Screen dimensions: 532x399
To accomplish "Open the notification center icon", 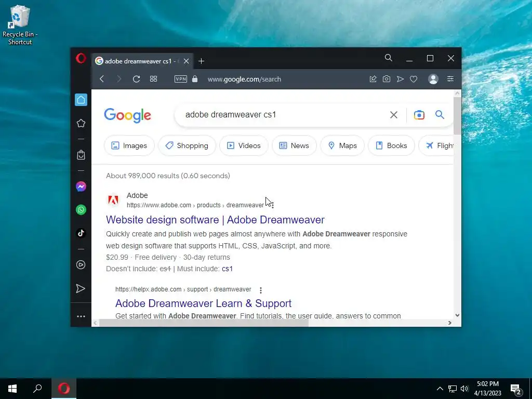I will pyautogui.click(x=516, y=390).
